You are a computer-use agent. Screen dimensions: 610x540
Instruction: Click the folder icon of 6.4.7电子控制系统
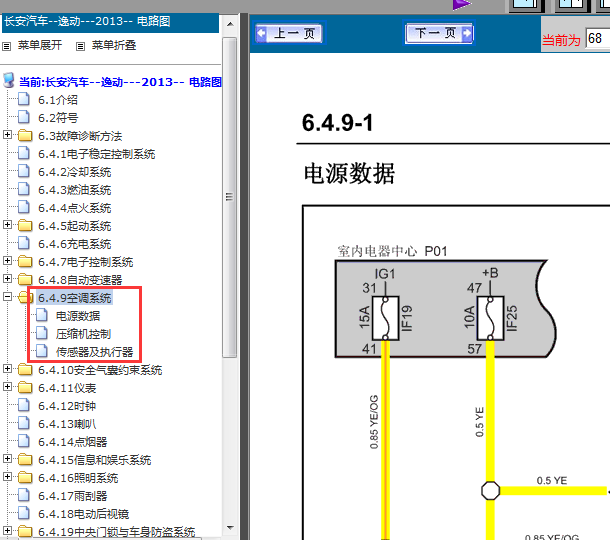coord(25,261)
